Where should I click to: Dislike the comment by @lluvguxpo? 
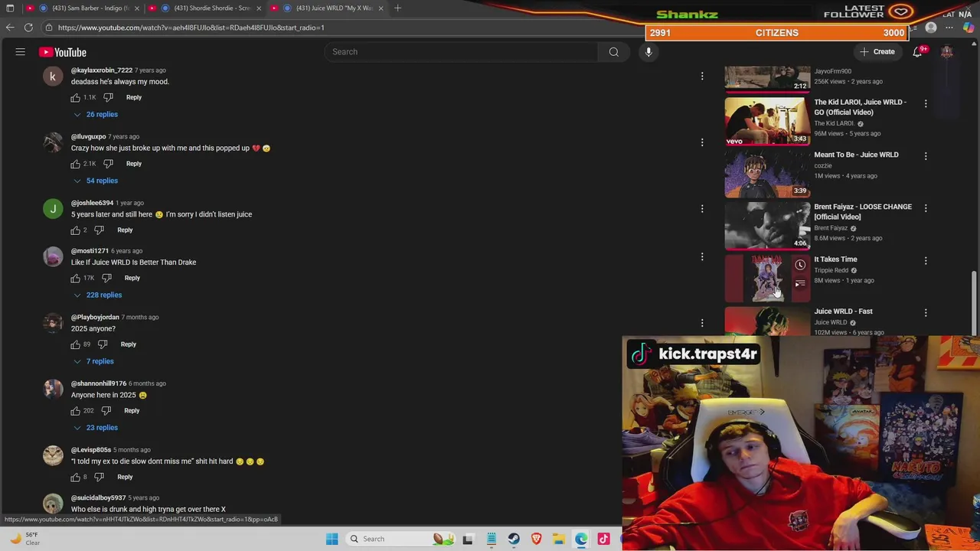point(108,164)
